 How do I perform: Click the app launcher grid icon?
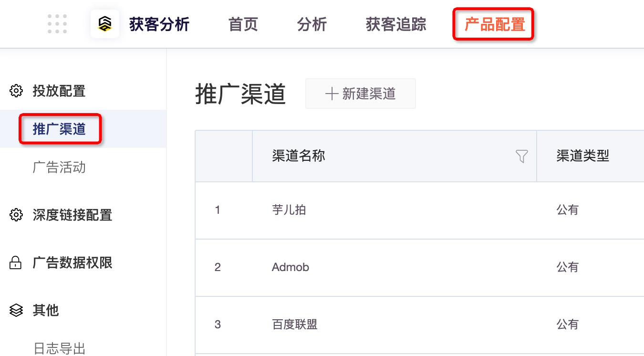[57, 23]
